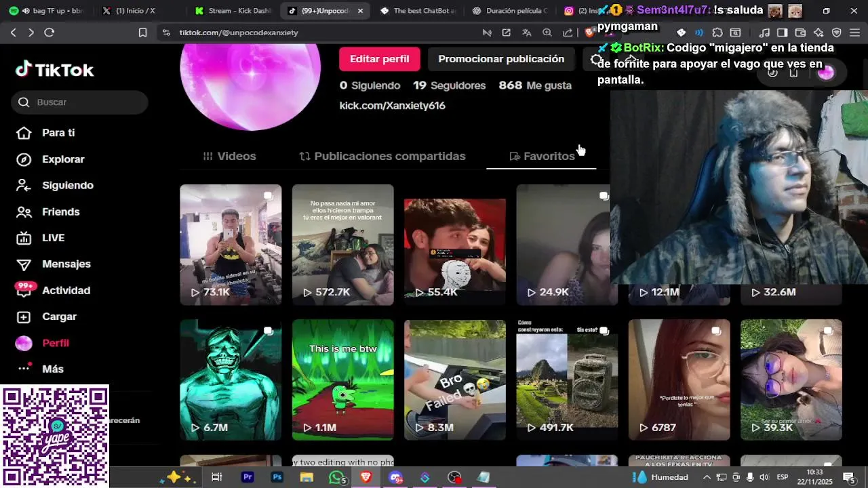The width and height of the screenshot is (868, 488).
Task: Open File Explorer from the taskbar
Action: pos(307,477)
